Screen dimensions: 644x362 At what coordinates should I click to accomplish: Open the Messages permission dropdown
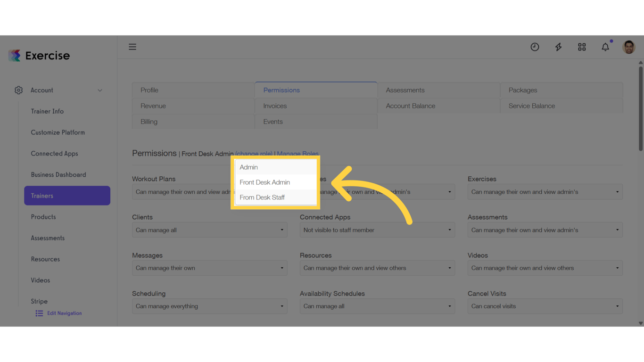click(x=210, y=268)
